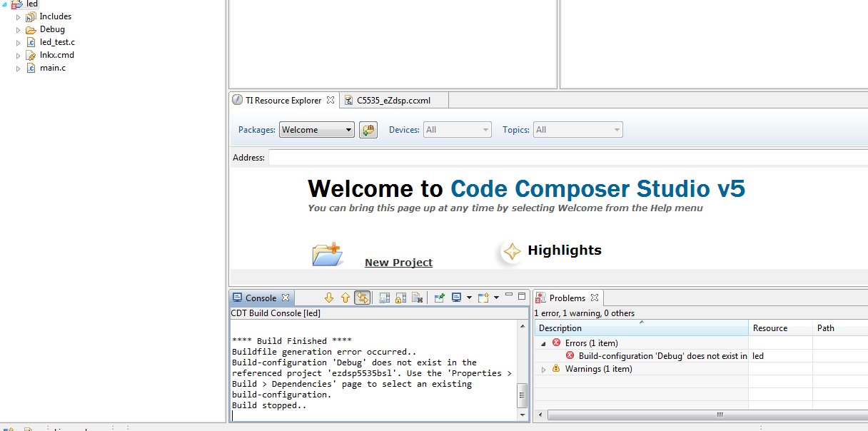Select lnkx.cmd in project explorer
The height and width of the screenshot is (431, 868).
tap(57, 55)
